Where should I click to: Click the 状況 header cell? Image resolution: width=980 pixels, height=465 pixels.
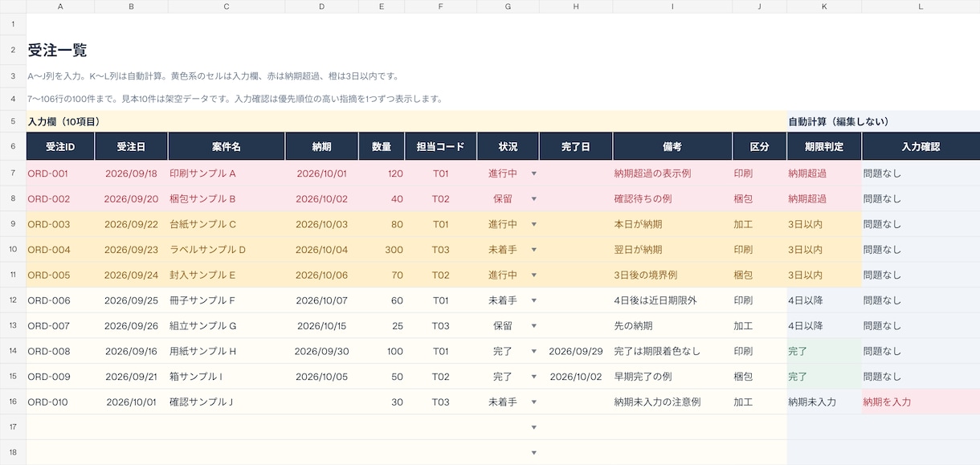tap(508, 147)
